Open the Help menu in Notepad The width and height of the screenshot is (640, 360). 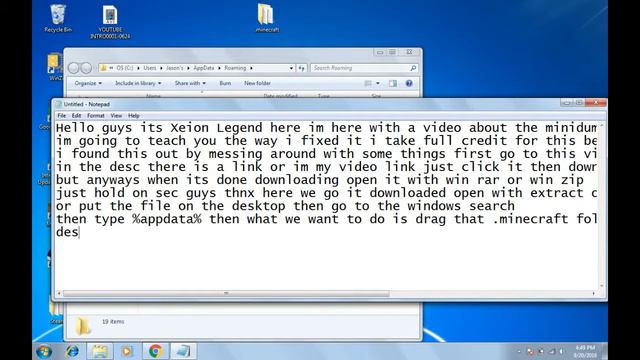(134, 116)
